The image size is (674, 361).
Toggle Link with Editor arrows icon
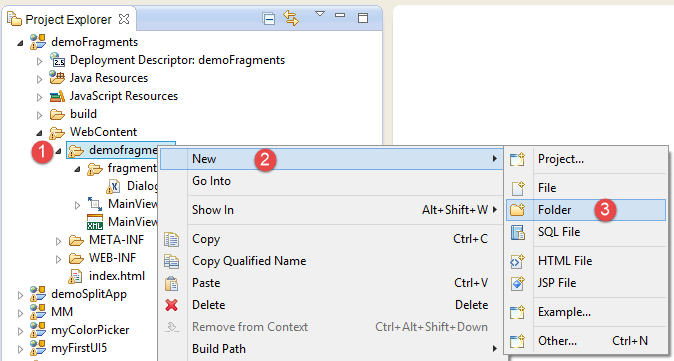click(x=291, y=18)
